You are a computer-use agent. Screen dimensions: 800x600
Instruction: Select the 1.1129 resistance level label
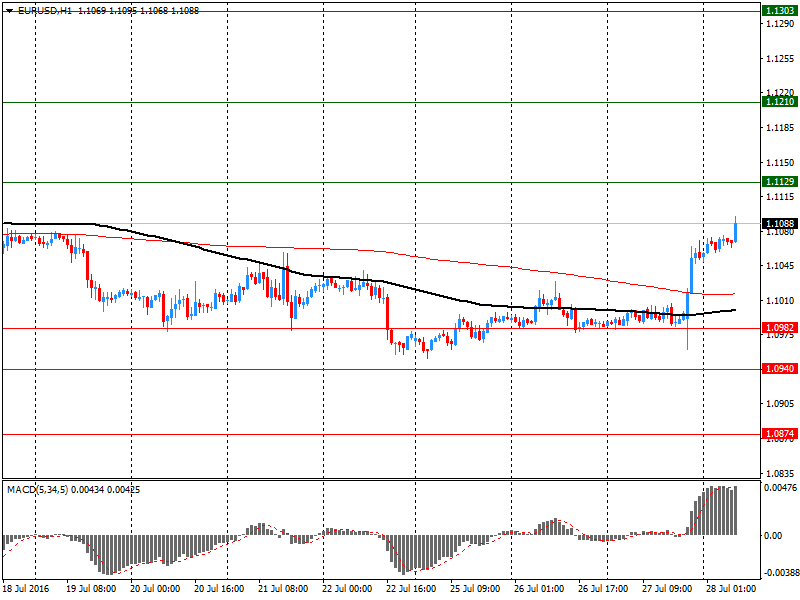(780, 182)
